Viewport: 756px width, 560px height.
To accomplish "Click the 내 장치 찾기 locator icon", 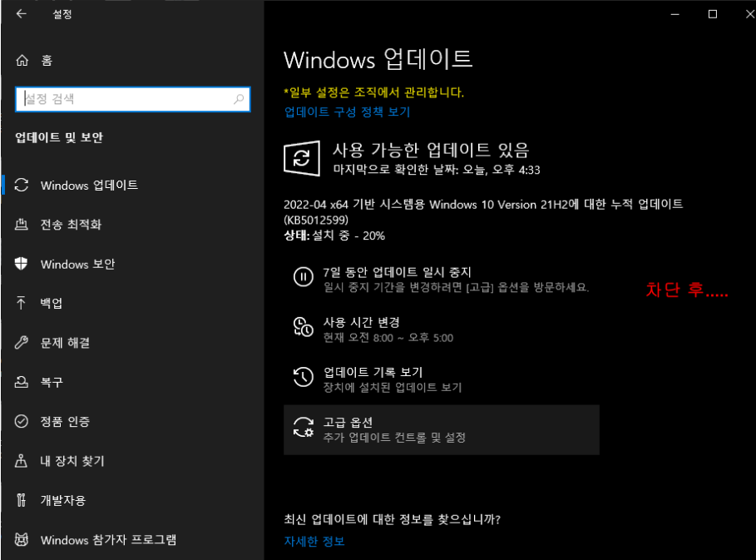I will coord(22,461).
